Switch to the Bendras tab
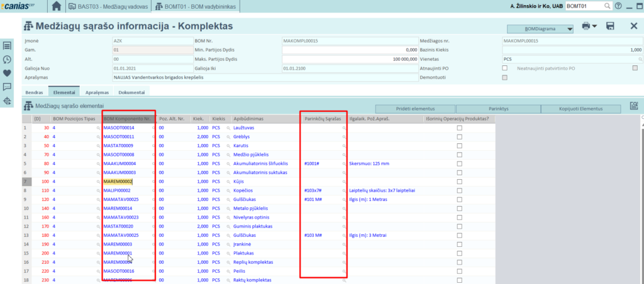Image resolution: width=644 pixels, height=284 pixels. [x=35, y=92]
